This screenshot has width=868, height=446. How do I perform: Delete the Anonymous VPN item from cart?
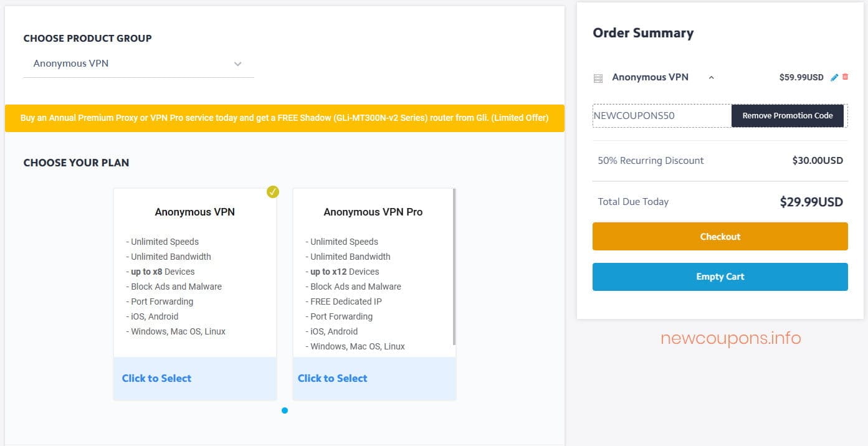pos(846,77)
